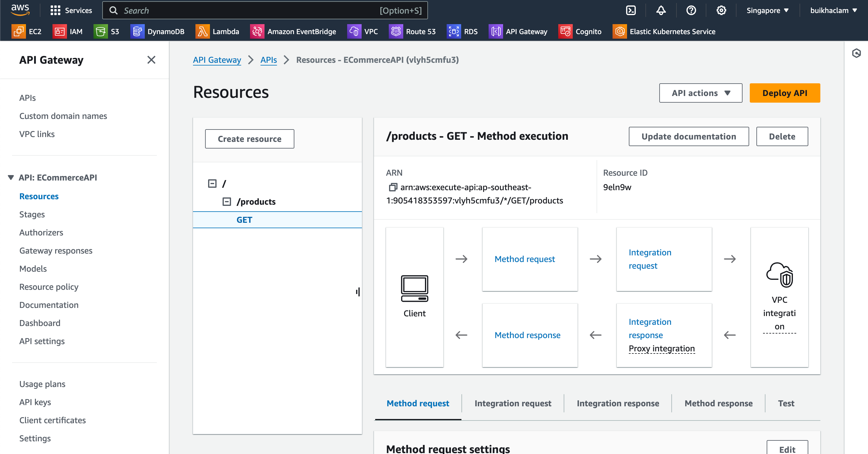The height and width of the screenshot is (454, 868).
Task: Open the buikhaclam account menu
Action: pos(833,11)
